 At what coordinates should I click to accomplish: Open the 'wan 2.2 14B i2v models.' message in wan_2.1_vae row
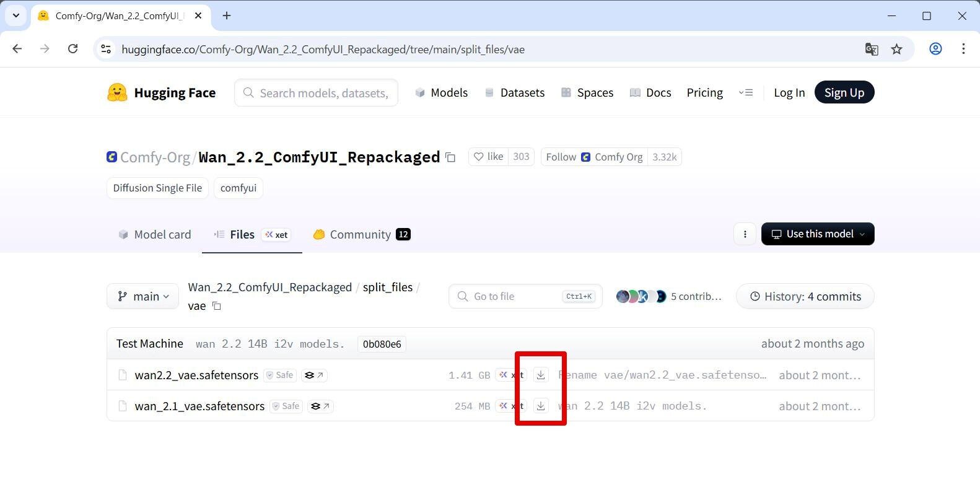[x=632, y=406]
